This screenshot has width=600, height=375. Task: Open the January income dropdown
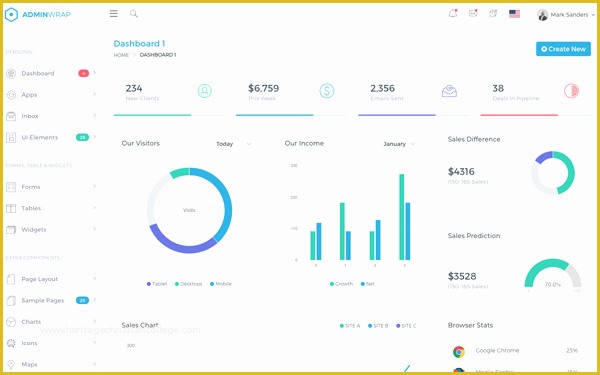[x=399, y=144]
